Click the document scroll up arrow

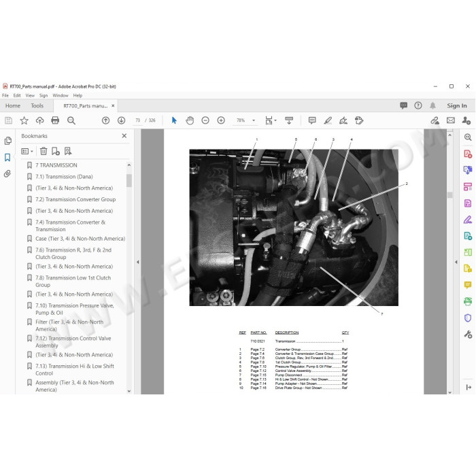coord(450,135)
